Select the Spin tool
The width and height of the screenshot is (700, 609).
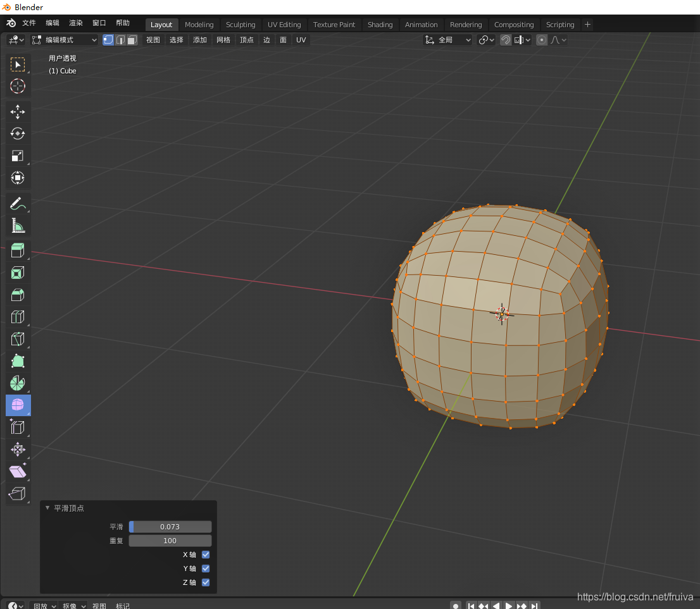click(18, 383)
